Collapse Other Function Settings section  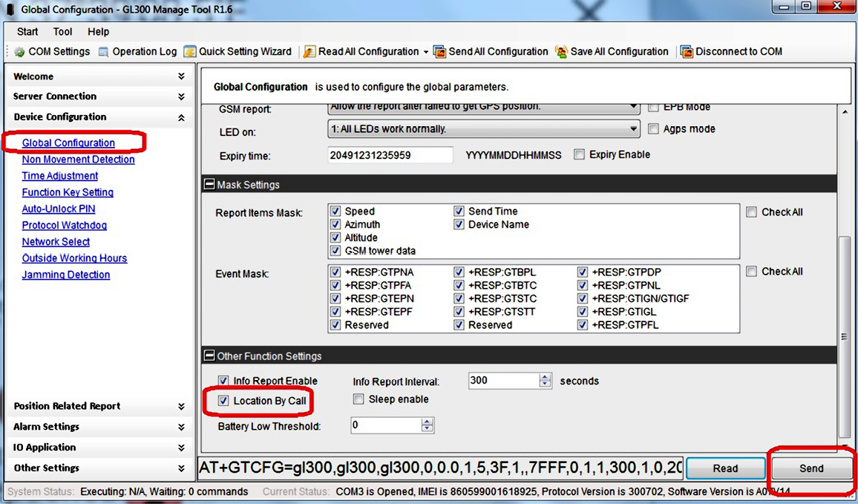(x=209, y=356)
